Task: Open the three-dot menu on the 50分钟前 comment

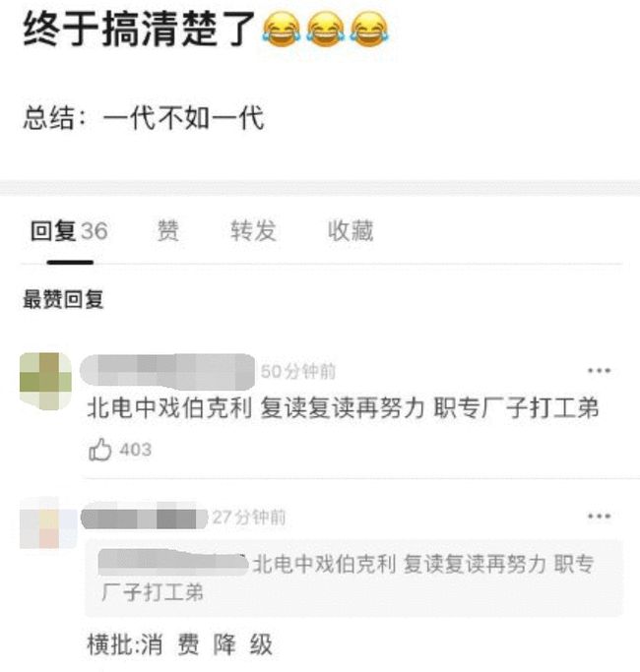Action: click(599, 370)
